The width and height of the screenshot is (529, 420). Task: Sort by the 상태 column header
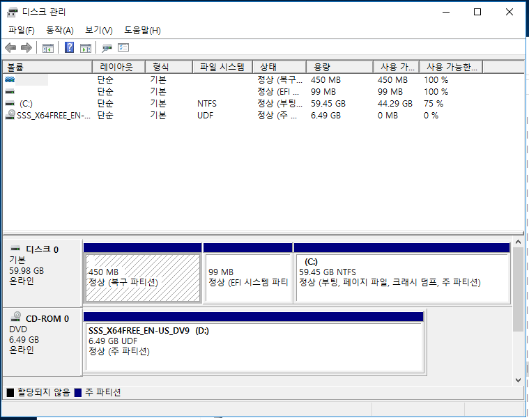tap(279, 67)
